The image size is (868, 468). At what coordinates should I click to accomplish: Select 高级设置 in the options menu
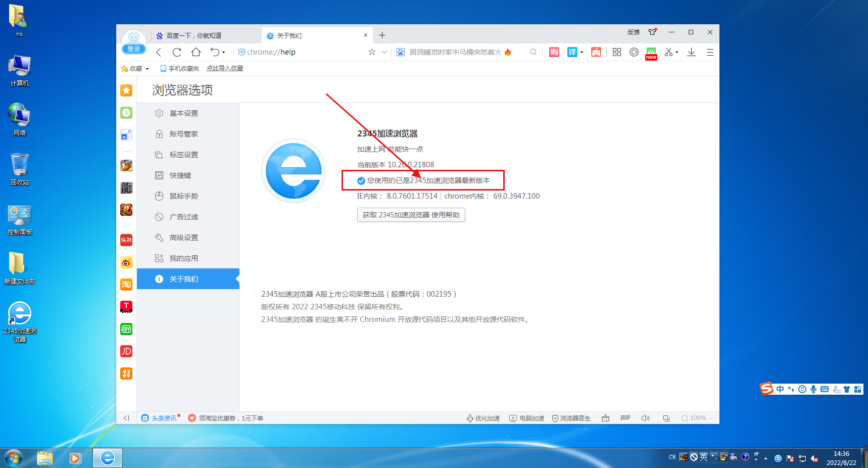click(188, 238)
